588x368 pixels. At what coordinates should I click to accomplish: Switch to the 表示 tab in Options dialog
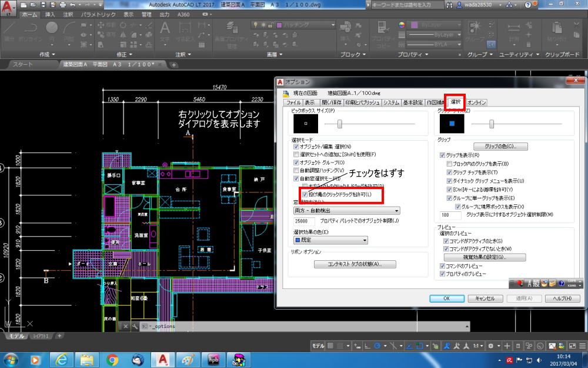point(310,102)
